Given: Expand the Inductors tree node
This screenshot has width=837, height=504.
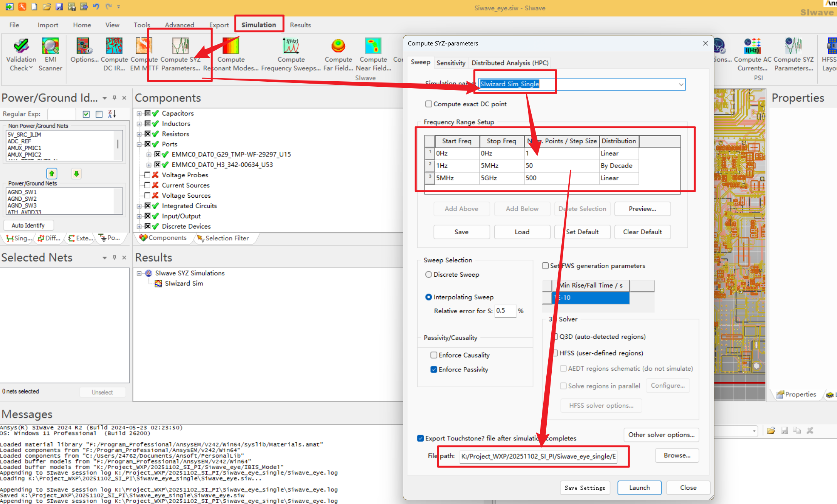Looking at the screenshot, I should point(139,124).
